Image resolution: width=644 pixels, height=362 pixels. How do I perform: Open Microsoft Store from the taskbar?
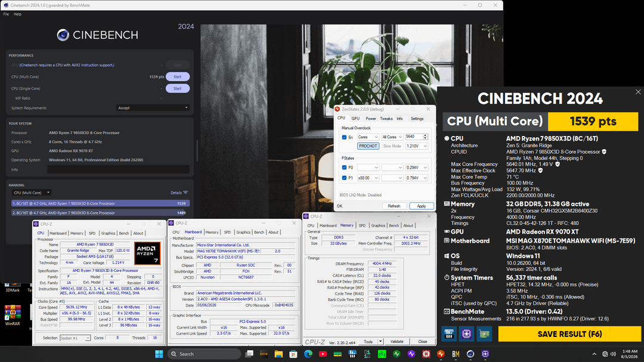(293, 354)
